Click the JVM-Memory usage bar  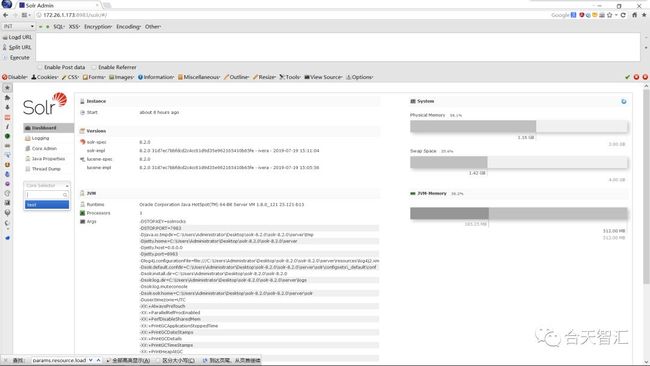[x=519, y=213]
